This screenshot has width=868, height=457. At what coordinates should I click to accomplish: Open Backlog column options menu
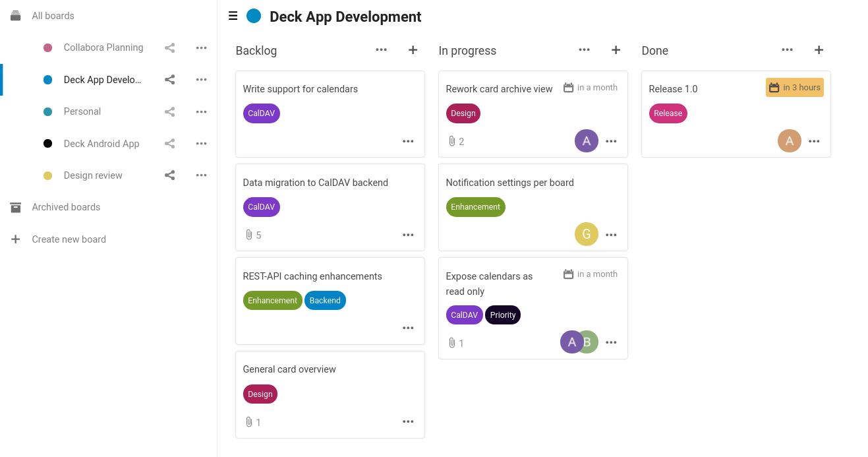(x=381, y=50)
